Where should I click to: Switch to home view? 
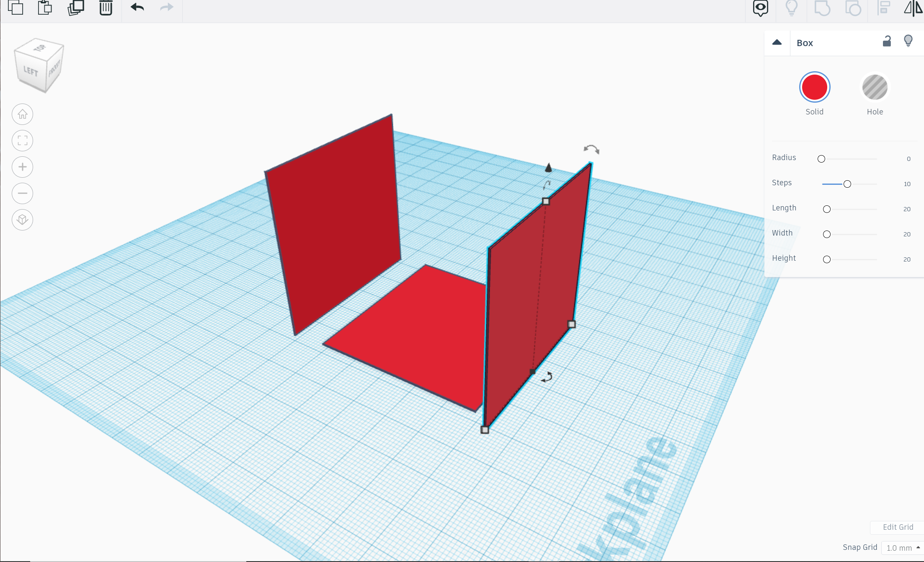click(22, 114)
